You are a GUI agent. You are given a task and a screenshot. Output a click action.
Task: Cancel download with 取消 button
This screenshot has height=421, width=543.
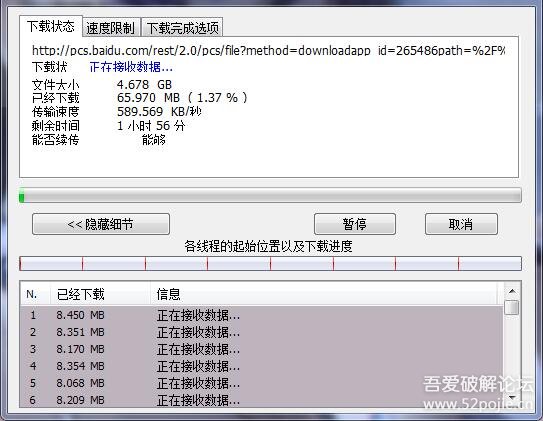(461, 224)
